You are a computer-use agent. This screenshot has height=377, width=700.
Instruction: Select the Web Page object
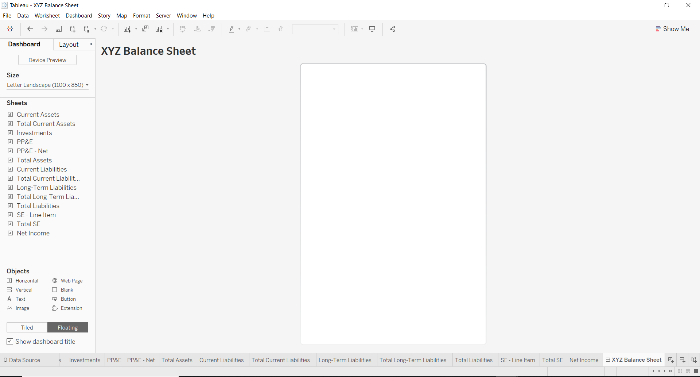tap(67, 281)
